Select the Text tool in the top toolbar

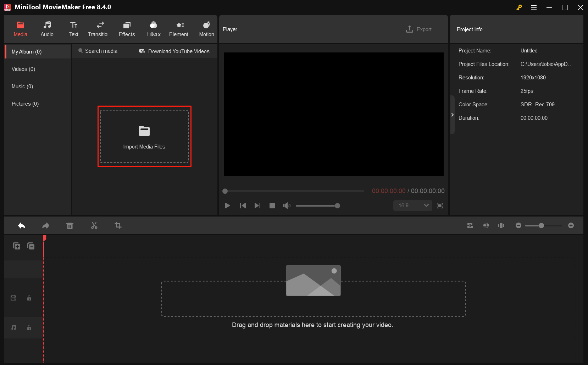(74, 28)
